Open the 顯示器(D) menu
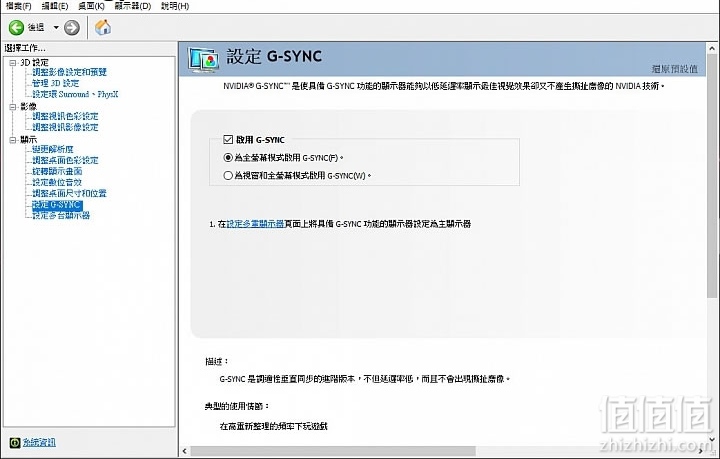The width and height of the screenshot is (720, 459). 133,6
